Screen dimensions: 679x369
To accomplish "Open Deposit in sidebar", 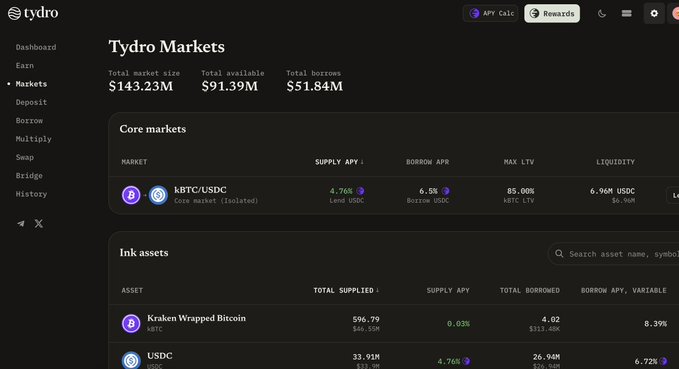I will tap(31, 102).
